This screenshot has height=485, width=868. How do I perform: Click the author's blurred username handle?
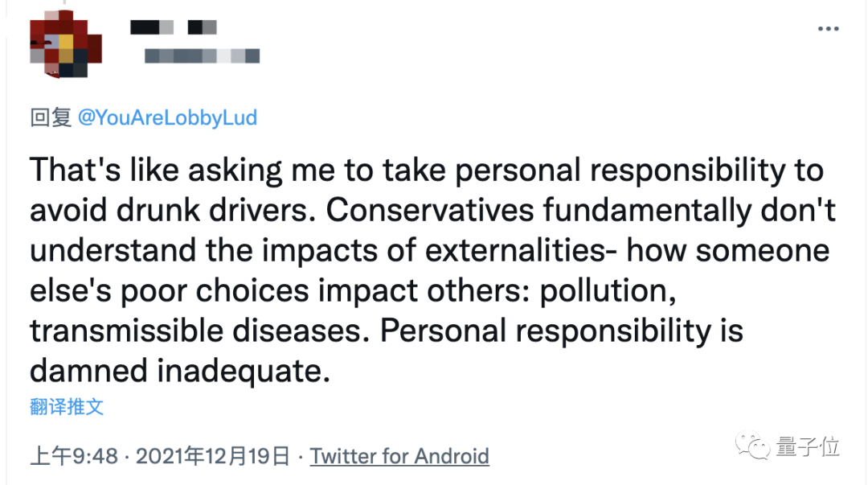pos(202,55)
